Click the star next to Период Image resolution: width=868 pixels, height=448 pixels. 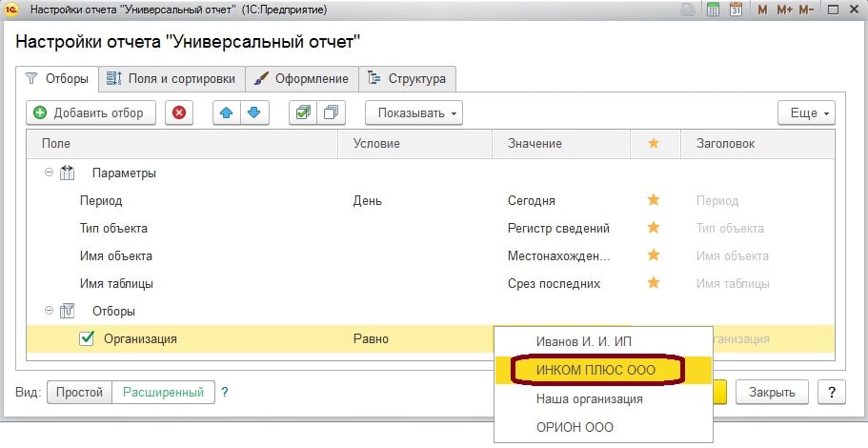point(654,201)
